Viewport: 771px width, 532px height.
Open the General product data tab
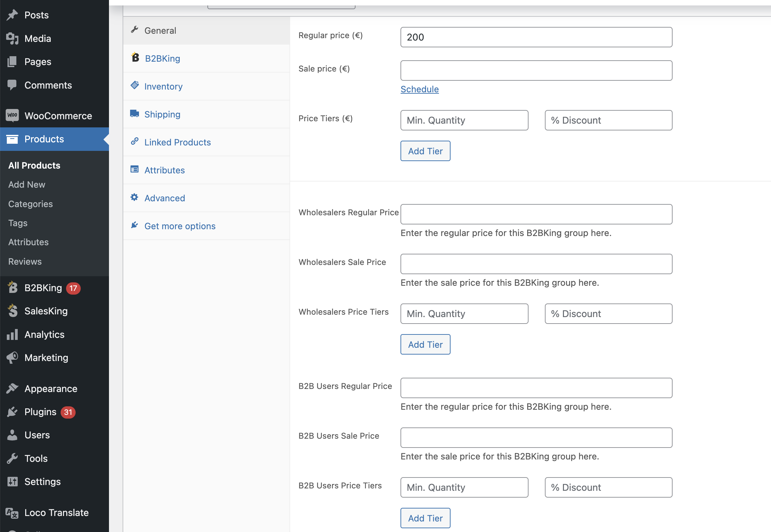(206, 31)
